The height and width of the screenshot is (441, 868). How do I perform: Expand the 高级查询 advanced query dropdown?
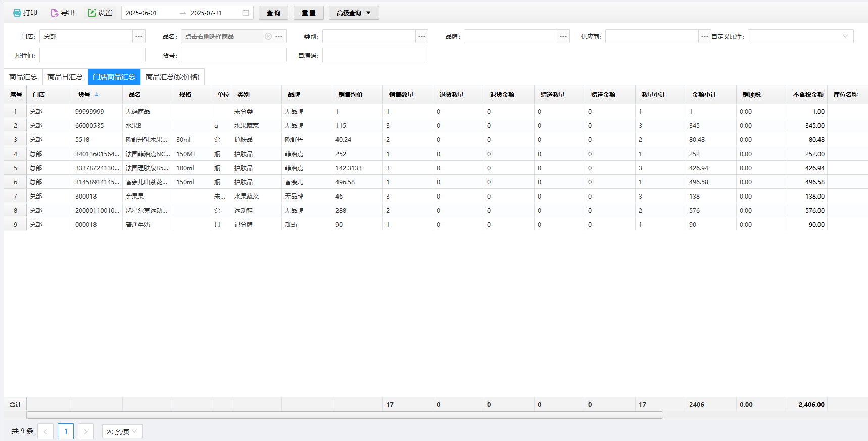(354, 13)
